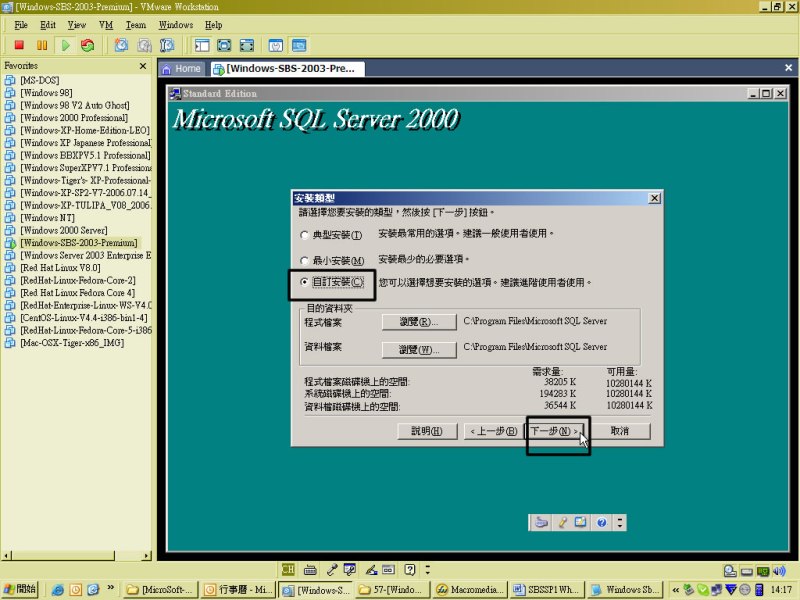Click the green Power On toolbar icon

pyautogui.click(x=65, y=45)
